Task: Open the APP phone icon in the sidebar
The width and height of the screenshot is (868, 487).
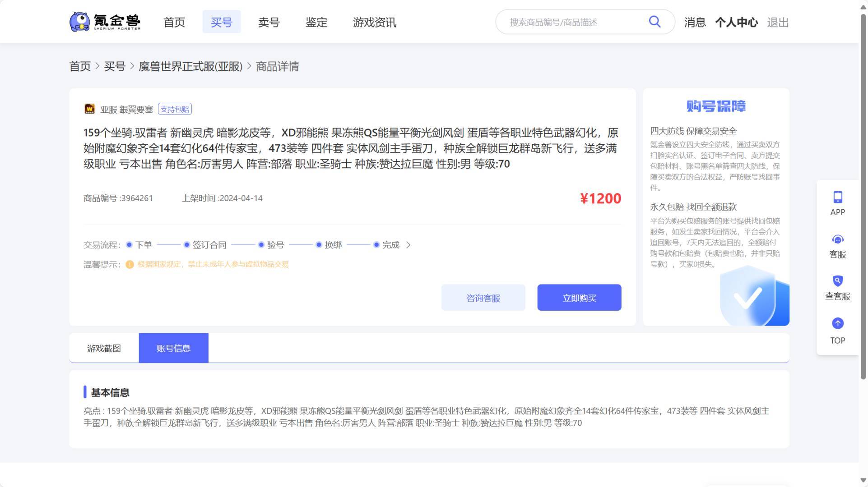Action: [837, 197]
